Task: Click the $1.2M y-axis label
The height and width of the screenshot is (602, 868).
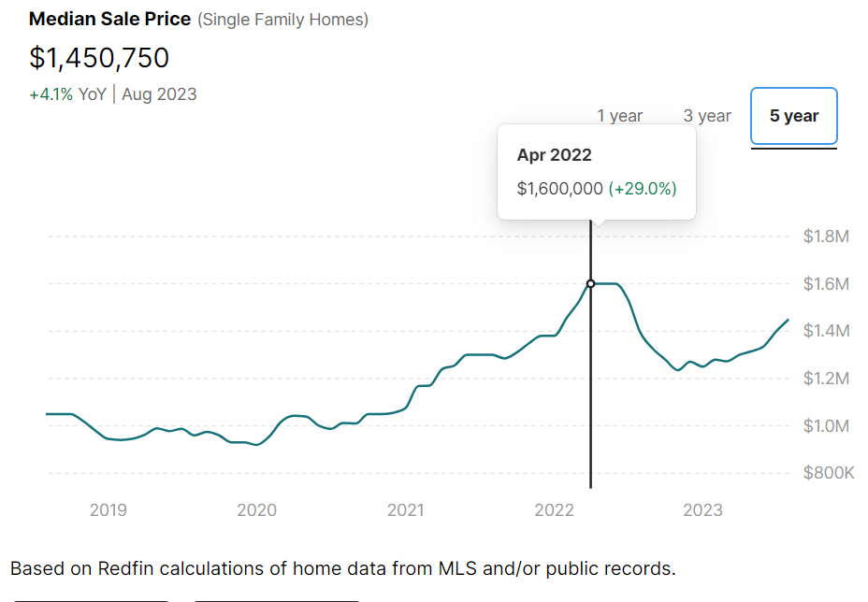Action: [x=826, y=379]
